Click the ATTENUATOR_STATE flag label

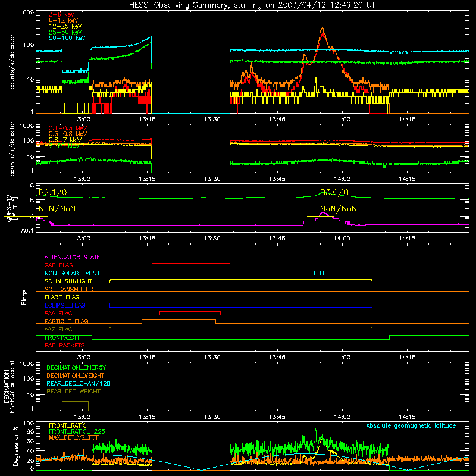(72, 257)
